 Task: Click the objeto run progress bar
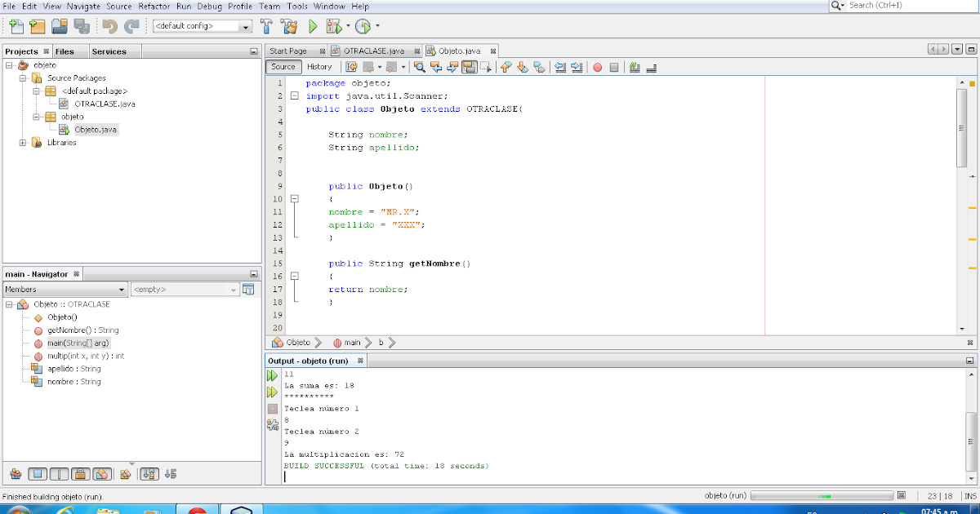click(821, 495)
